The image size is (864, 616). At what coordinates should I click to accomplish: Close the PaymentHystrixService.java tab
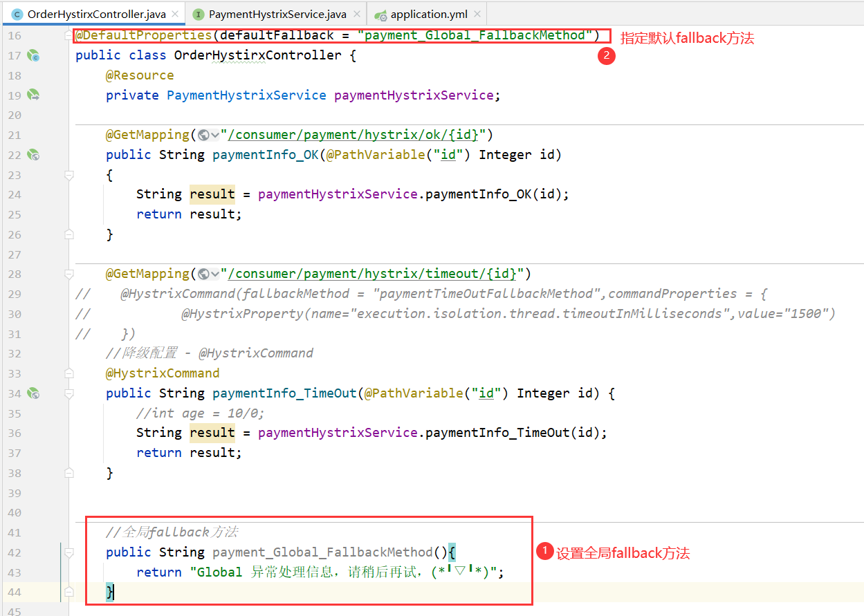pos(356,14)
